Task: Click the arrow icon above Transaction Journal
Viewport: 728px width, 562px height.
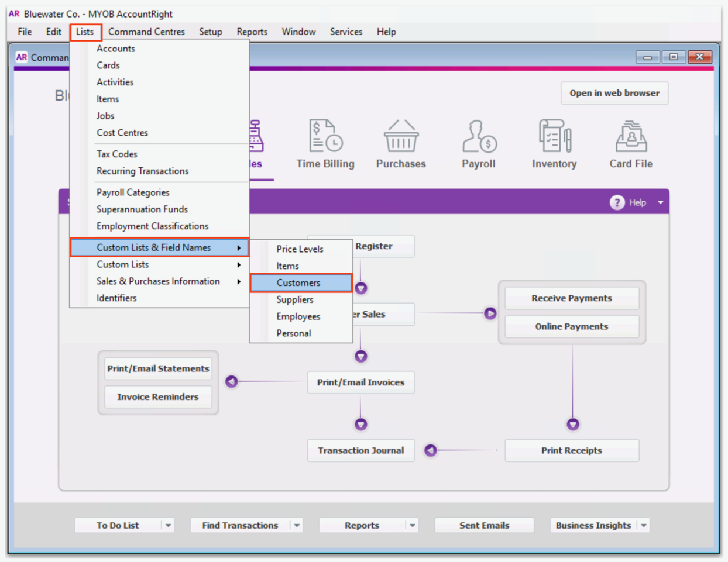Action: (x=361, y=424)
